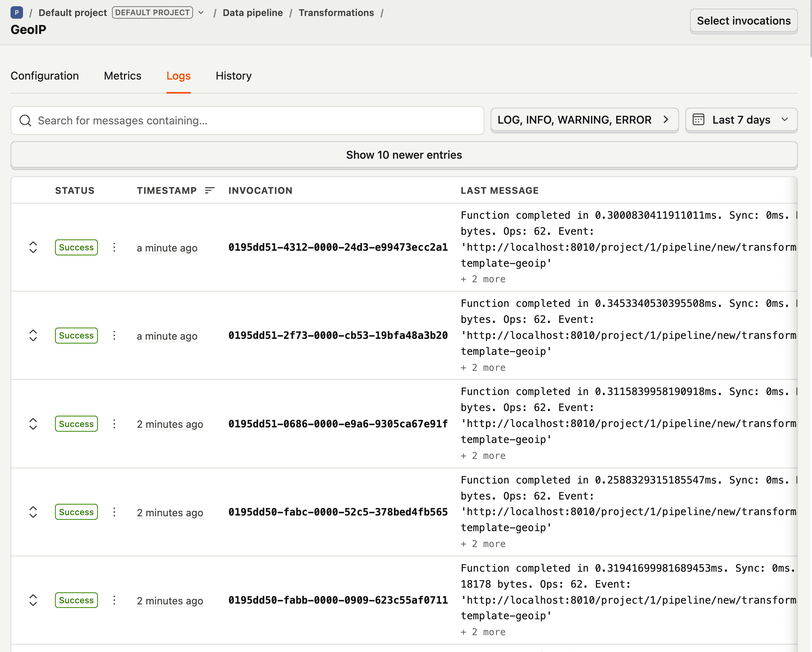Click invocation ID 0195dd50-fabb-0000-0909-623c55af0711
The width and height of the screenshot is (812, 652).
point(338,600)
